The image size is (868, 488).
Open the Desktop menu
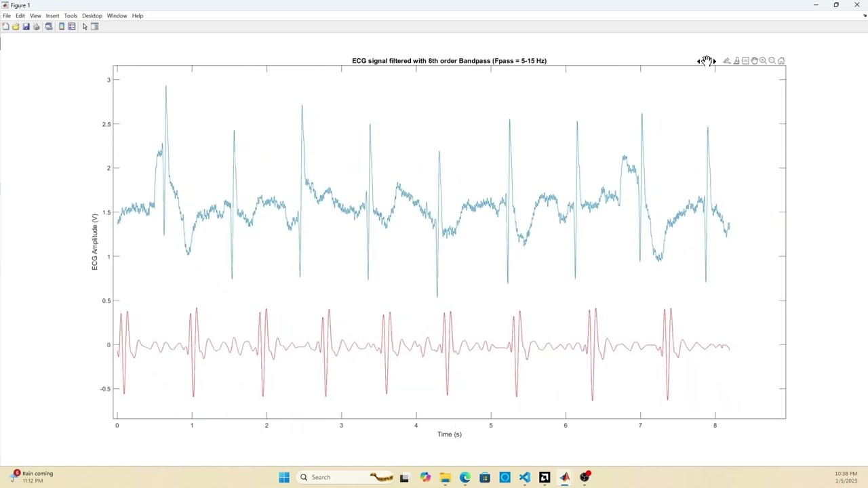[92, 16]
